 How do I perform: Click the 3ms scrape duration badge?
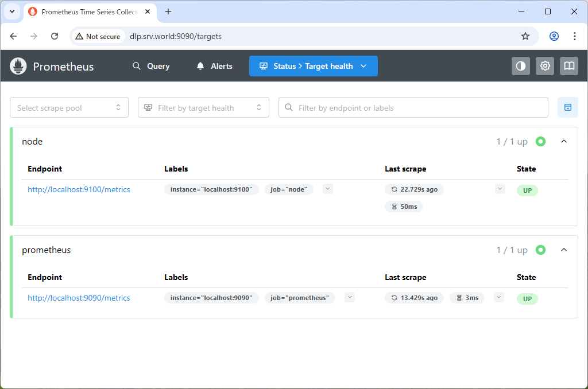(x=467, y=298)
